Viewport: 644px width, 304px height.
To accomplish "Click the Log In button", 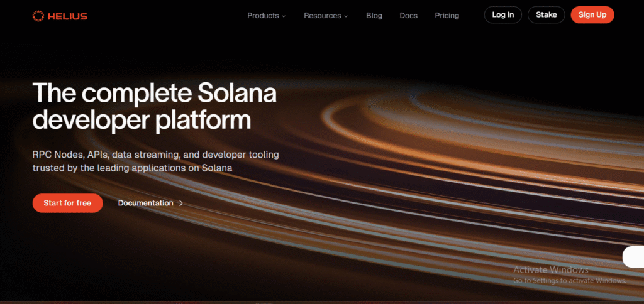I will point(502,15).
